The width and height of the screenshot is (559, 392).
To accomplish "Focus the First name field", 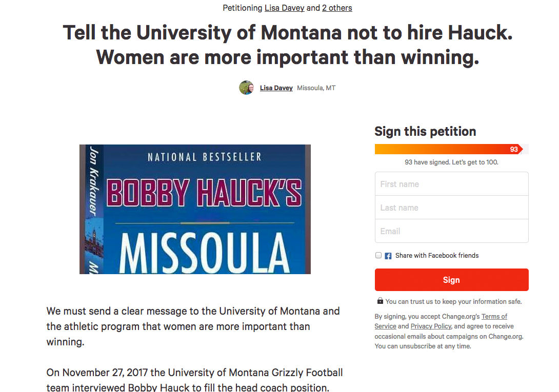I will (x=451, y=184).
